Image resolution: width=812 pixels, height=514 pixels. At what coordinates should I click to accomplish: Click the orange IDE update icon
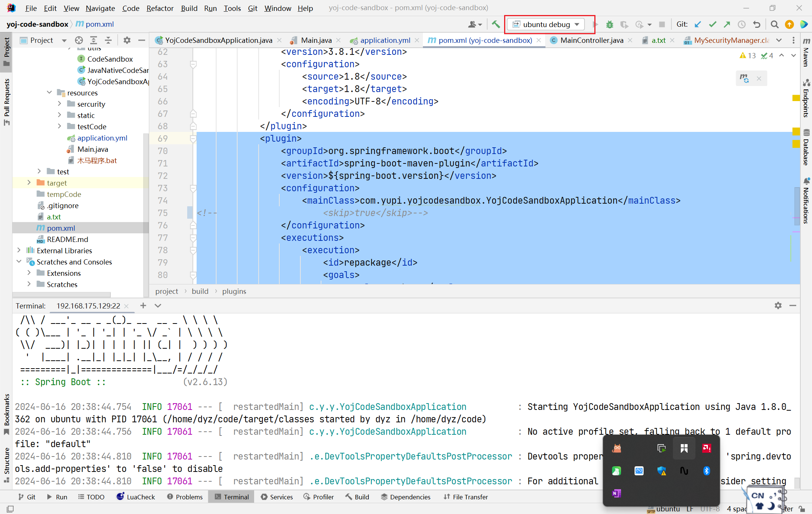789,24
